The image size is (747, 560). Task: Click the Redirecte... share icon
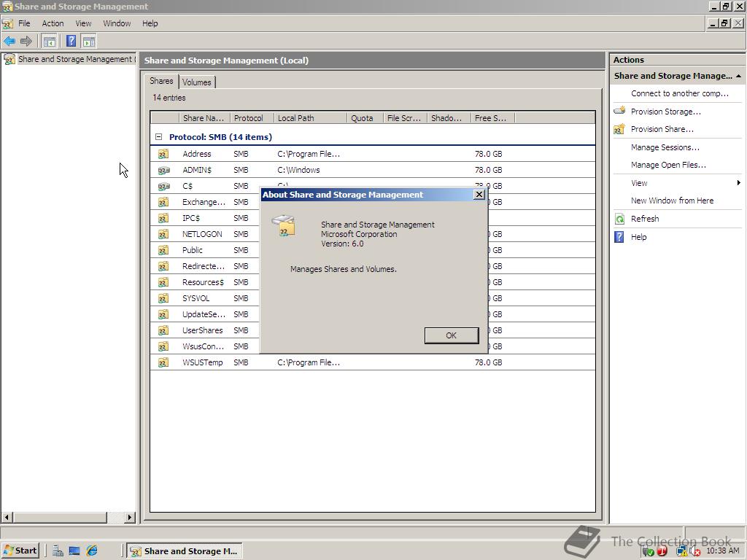pyautogui.click(x=163, y=266)
